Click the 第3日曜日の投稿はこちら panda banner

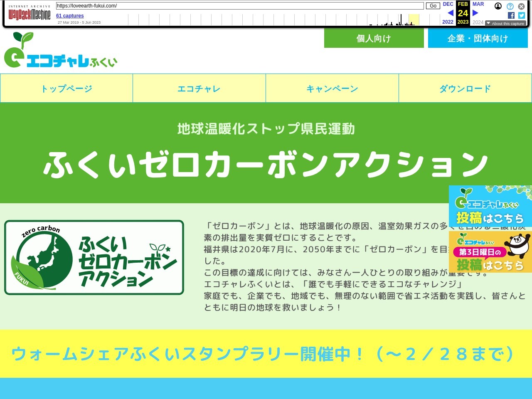point(490,252)
